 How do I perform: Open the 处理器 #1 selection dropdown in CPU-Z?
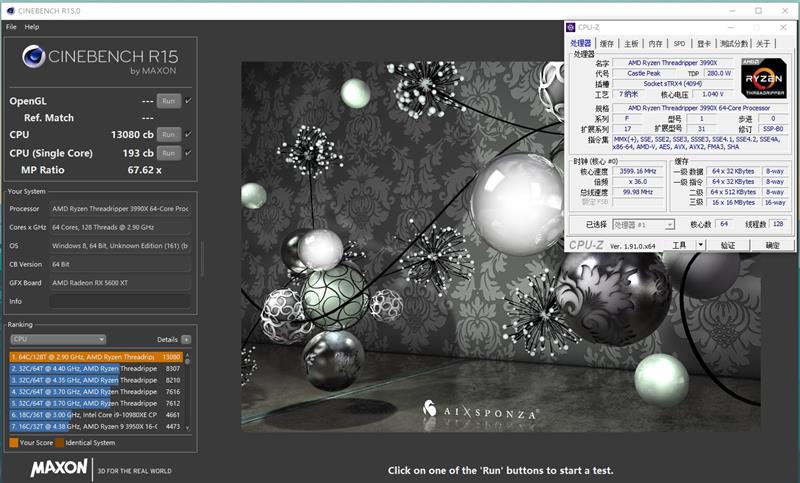642,225
